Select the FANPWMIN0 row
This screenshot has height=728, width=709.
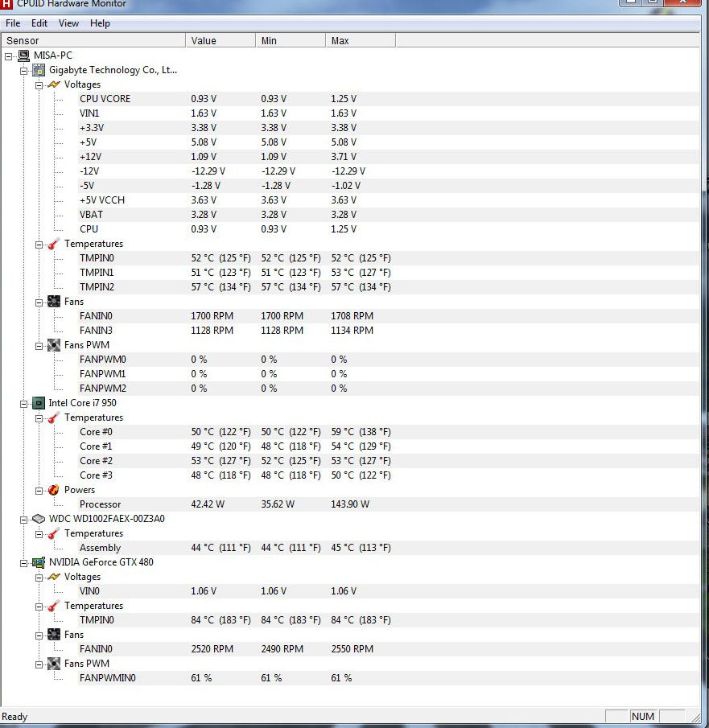[x=389, y=678]
